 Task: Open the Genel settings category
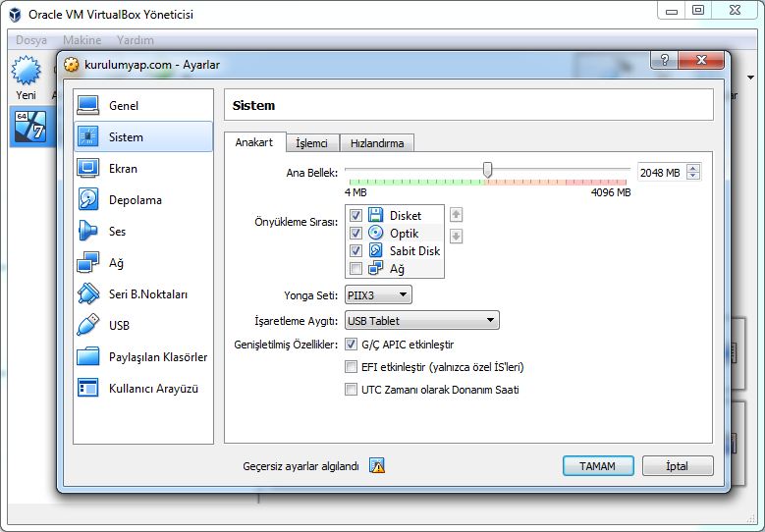[143, 105]
